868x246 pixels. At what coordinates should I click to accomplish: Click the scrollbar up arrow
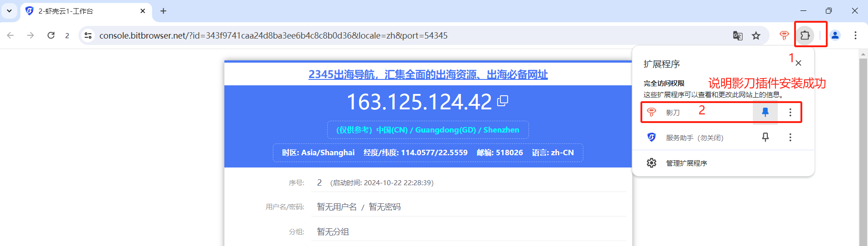click(863, 54)
